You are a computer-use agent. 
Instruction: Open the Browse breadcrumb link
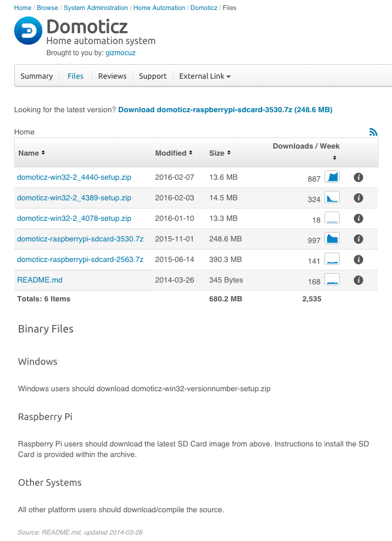(x=47, y=8)
